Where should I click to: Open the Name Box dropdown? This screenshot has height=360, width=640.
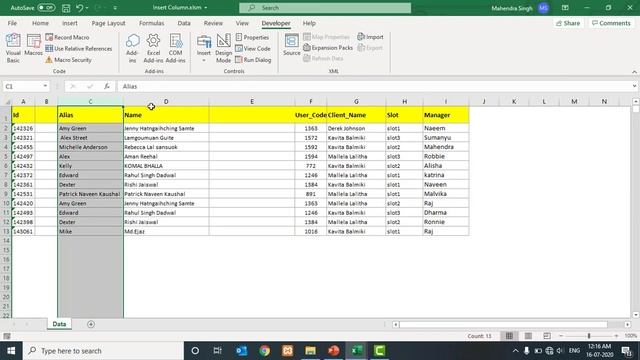(45, 86)
